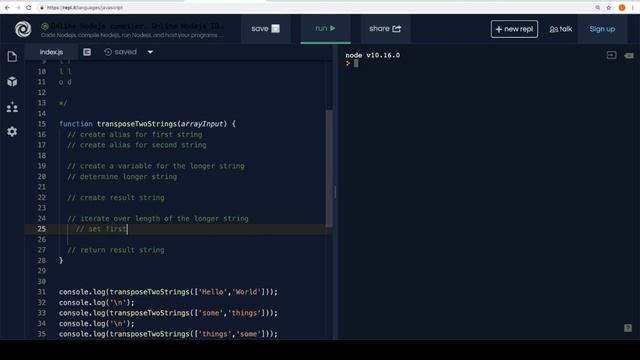Click the comment 'determine longer string'

point(122,177)
